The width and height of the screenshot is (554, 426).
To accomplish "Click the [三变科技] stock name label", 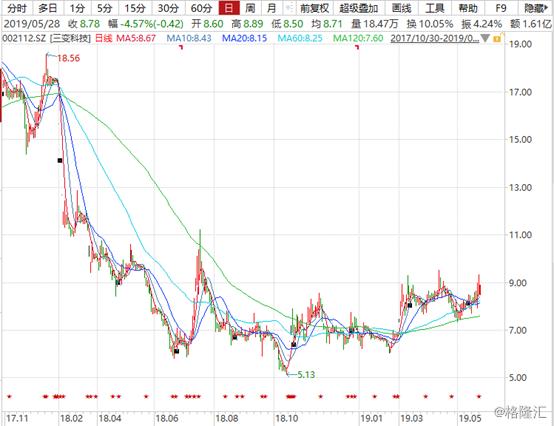I will coord(71,38).
